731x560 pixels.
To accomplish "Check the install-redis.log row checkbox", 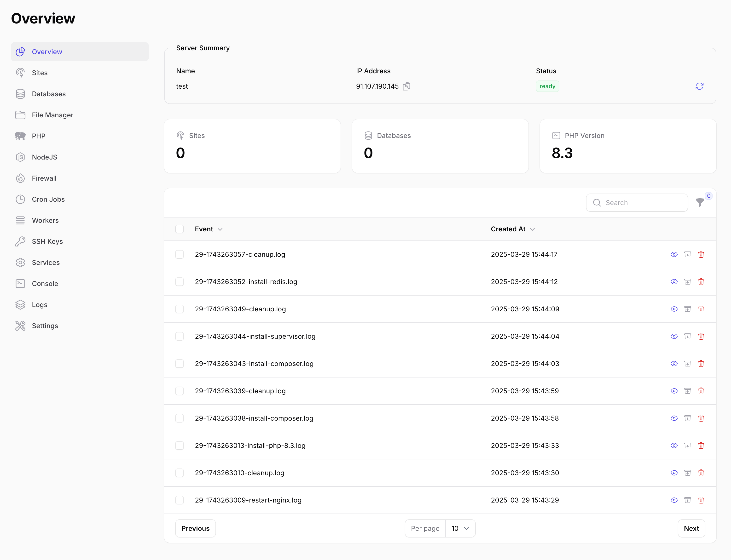I will tap(180, 282).
